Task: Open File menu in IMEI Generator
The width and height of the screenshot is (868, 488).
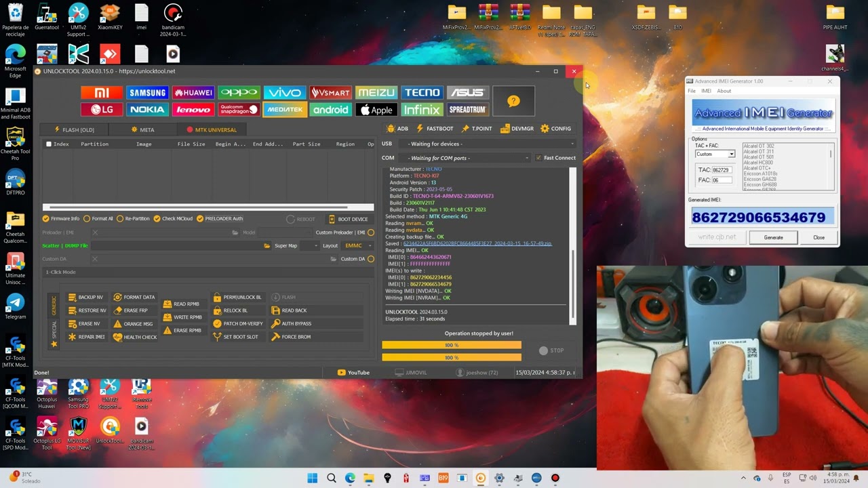Action: pyautogui.click(x=692, y=91)
